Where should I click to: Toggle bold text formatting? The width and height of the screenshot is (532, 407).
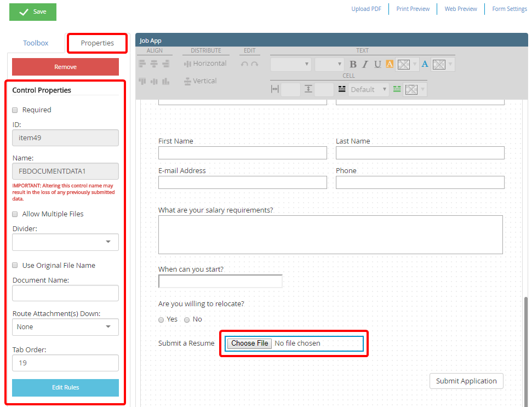(x=353, y=64)
